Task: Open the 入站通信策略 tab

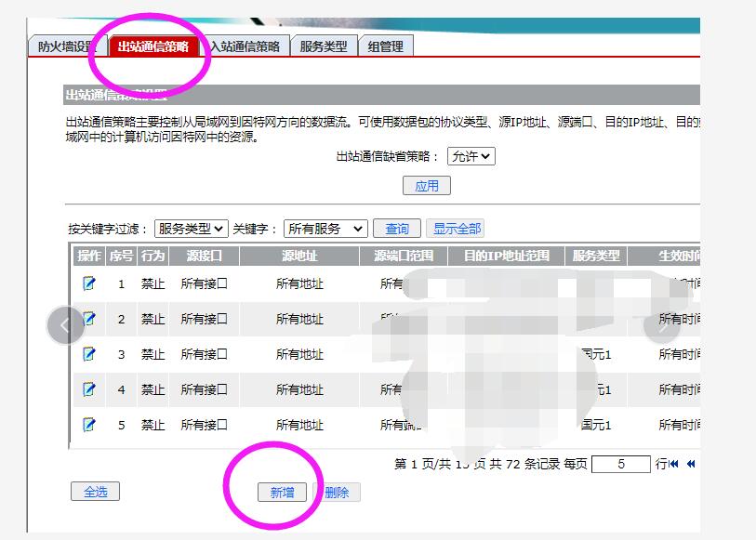Action: 245,46
